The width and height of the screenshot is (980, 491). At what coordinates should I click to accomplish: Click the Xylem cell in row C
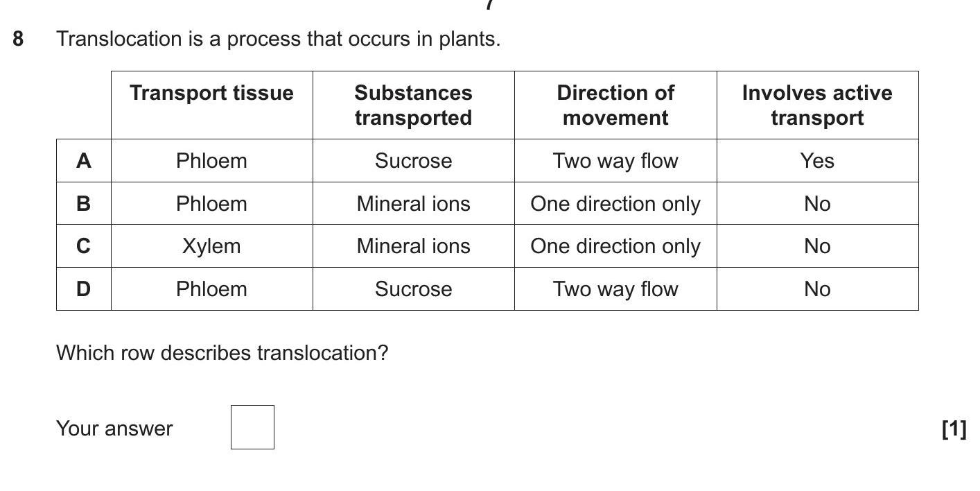click(x=211, y=246)
